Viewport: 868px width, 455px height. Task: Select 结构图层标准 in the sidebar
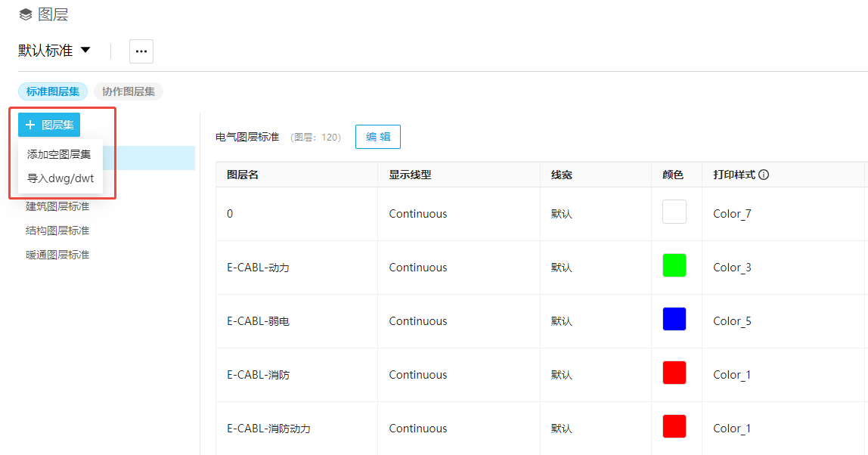pos(57,231)
